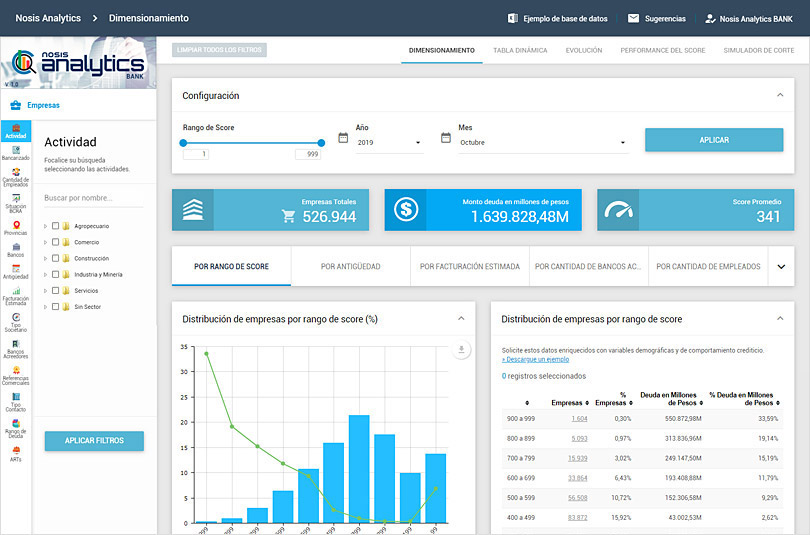Open Facturación Estimada sidebar filter
The width and height of the screenshot is (810, 535).
[x=15, y=296]
